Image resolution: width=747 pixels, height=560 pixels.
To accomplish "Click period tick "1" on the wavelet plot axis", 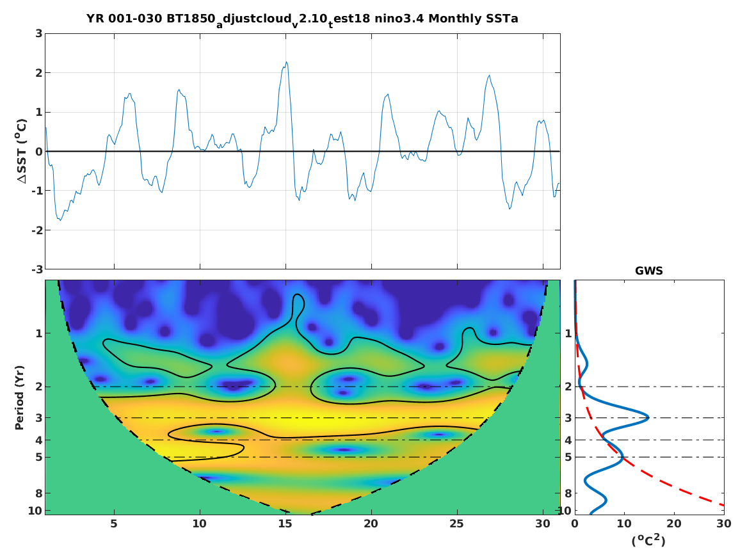I will [39, 333].
